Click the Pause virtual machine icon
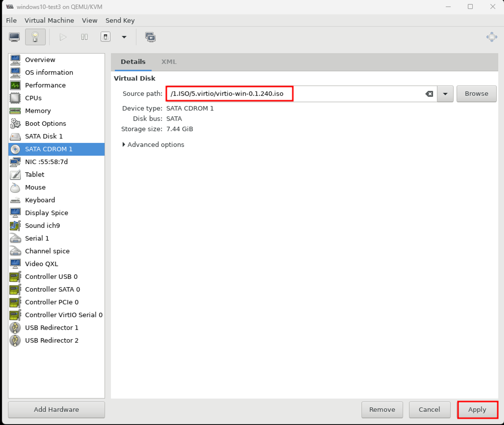 coord(84,37)
